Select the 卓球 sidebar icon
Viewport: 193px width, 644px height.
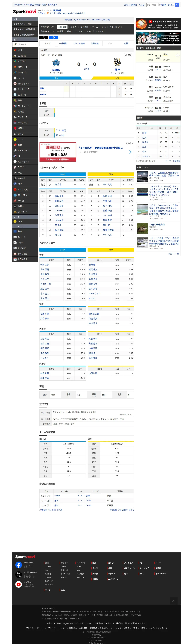(15, 145)
